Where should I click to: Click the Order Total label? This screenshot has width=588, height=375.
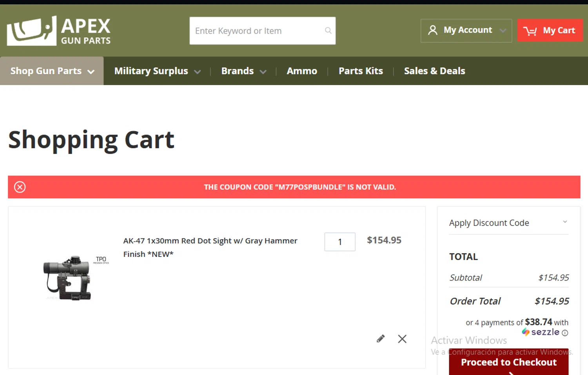pos(475,301)
